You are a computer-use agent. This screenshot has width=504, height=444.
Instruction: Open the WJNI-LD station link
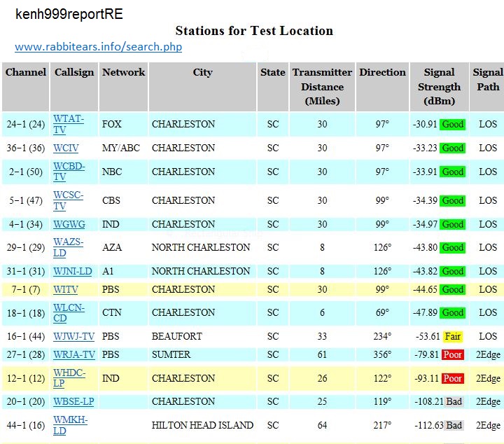click(73, 271)
